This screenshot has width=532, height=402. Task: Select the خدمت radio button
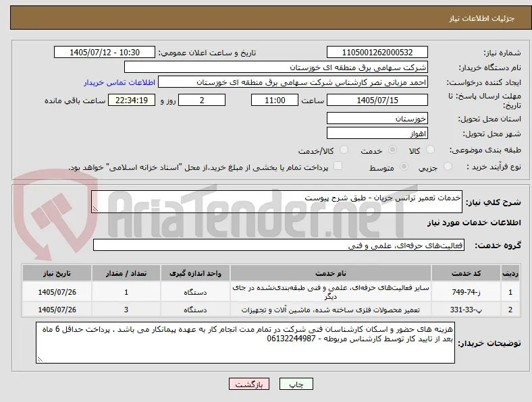coord(392,150)
